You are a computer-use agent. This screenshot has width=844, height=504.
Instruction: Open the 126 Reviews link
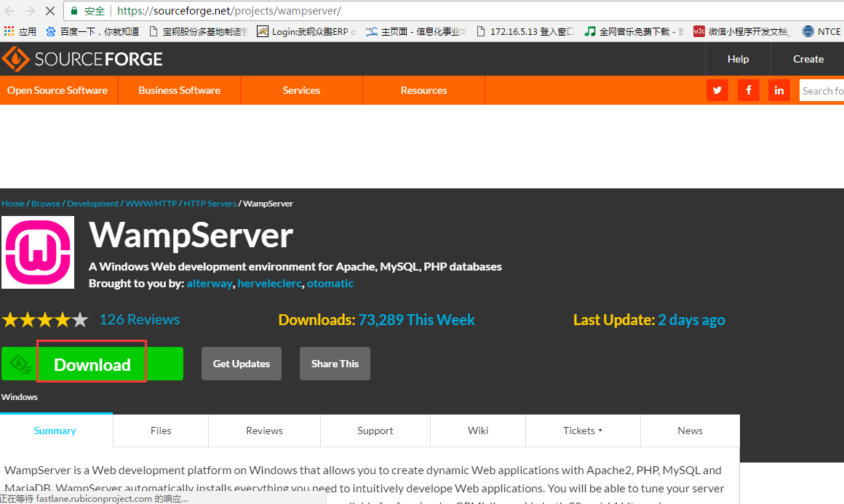140,319
